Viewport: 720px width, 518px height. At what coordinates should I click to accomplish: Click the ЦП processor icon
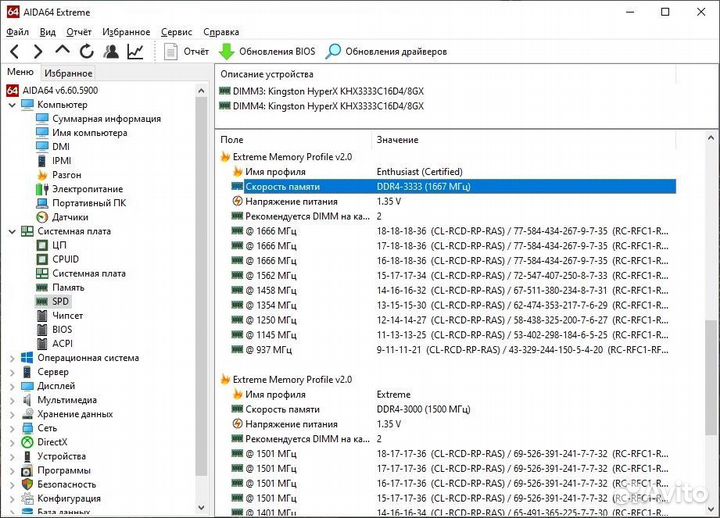(x=42, y=245)
